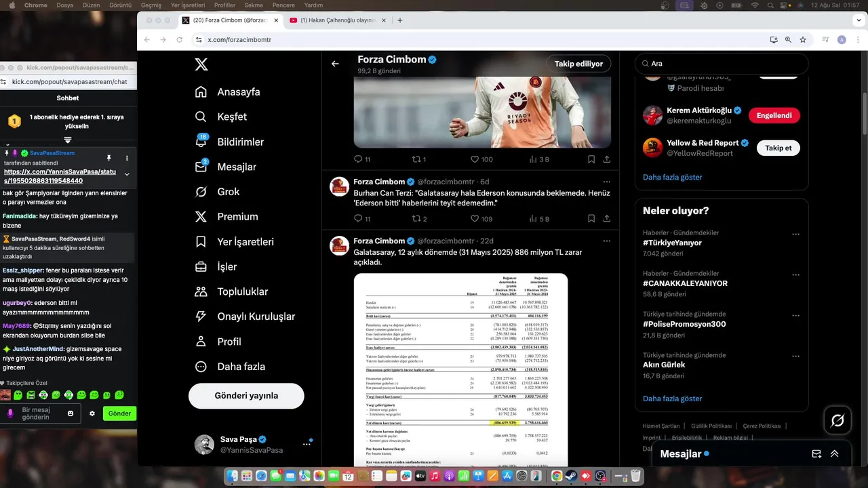This screenshot has height=488, width=868.
Task: Open Bildirimler notifications bell
Action: [x=229, y=142]
